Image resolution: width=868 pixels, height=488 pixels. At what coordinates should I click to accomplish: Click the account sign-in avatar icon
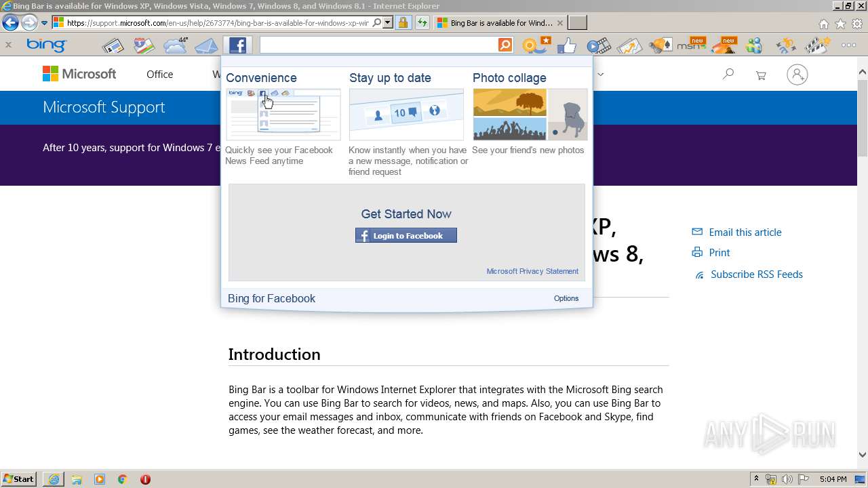tap(797, 75)
